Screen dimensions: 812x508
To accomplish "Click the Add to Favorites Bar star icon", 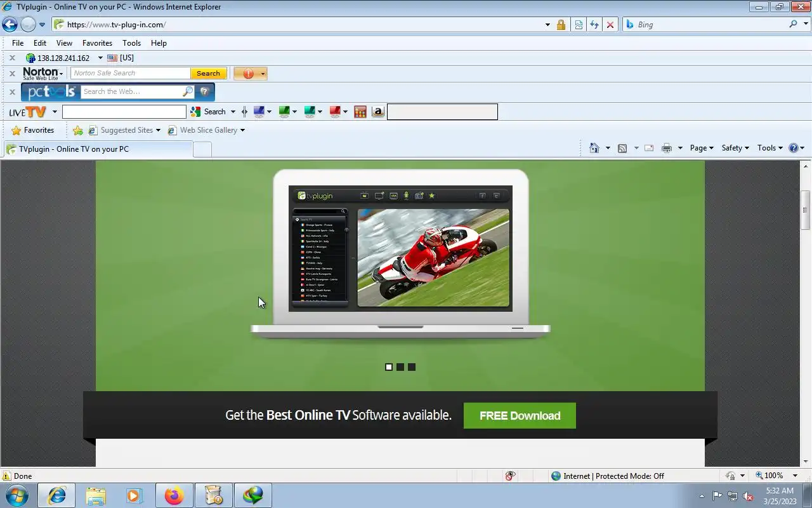I will coord(77,130).
